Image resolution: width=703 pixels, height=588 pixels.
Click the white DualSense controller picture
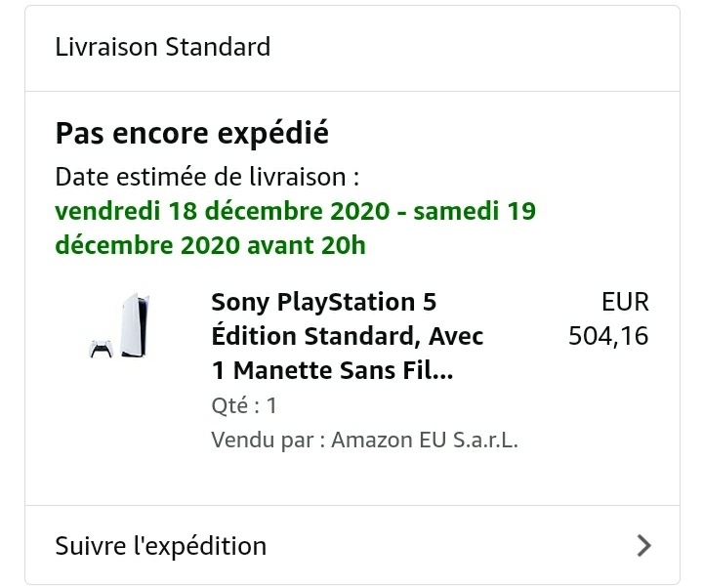pos(101,350)
